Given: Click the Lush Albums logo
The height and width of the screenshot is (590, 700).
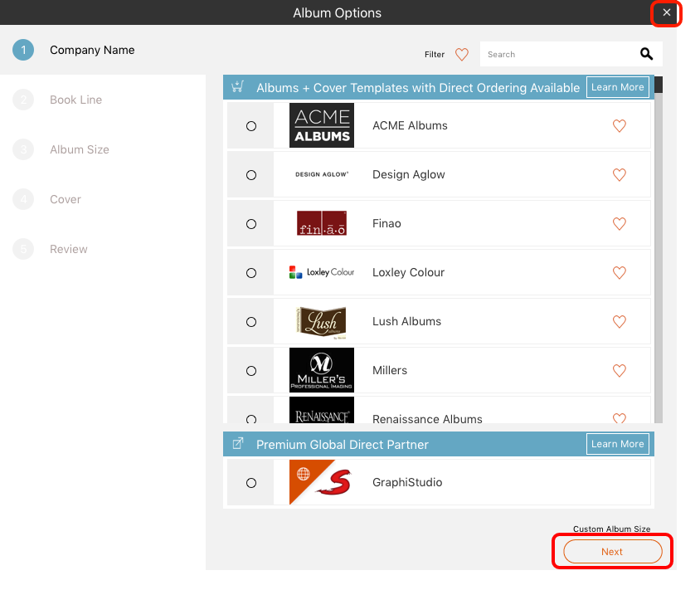Looking at the screenshot, I should point(322,322).
